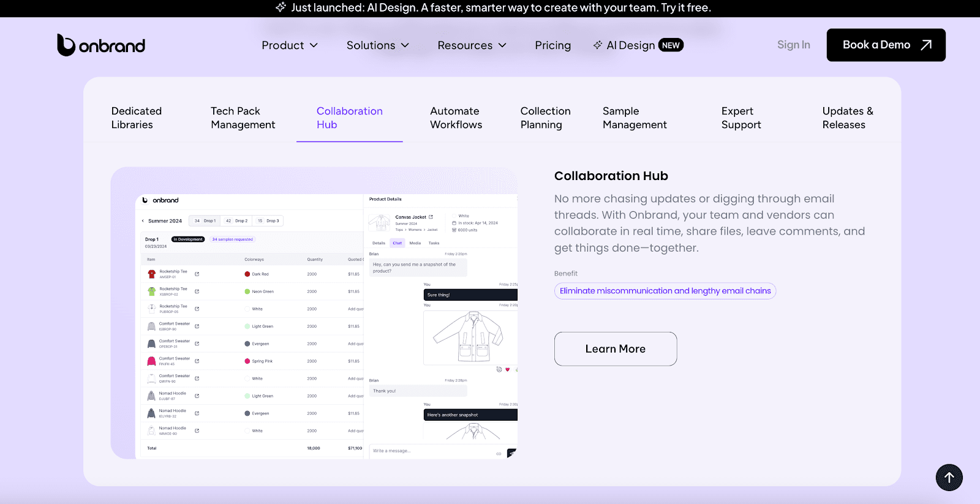The width and height of the screenshot is (980, 504).
Task: Expand the Product dropdown menu
Action: pyautogui.click(x=290, y=45)
